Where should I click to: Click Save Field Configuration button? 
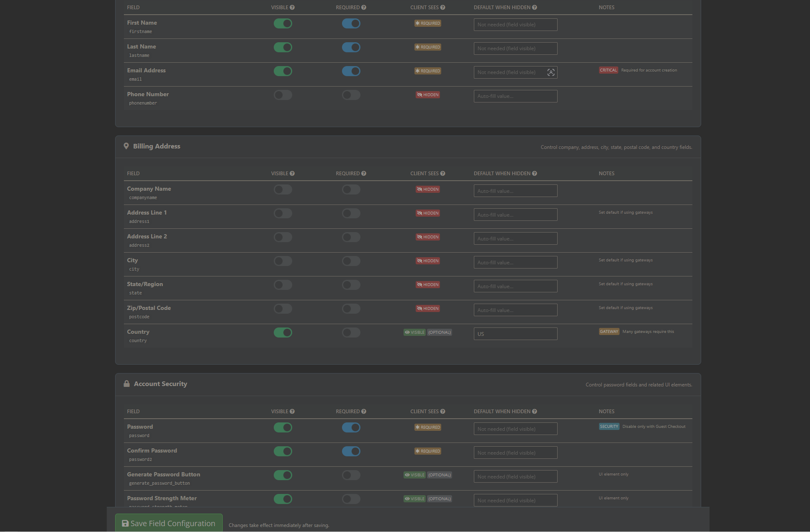[x=169, y=523]
